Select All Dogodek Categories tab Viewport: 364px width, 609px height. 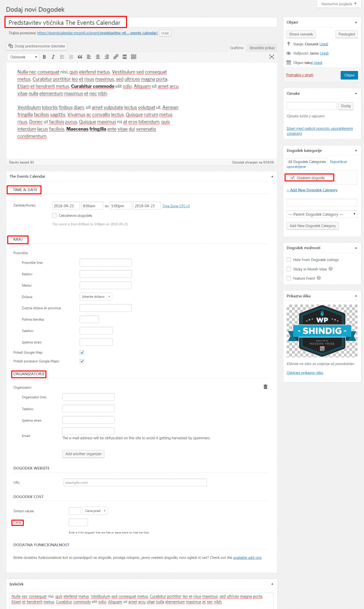click(307, 161)
